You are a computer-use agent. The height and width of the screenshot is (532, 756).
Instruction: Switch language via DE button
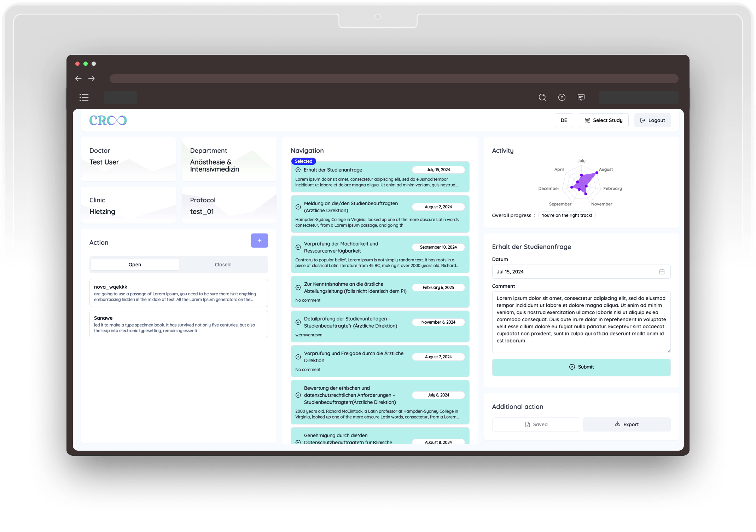pyautogui.click(x=564, y=120)
